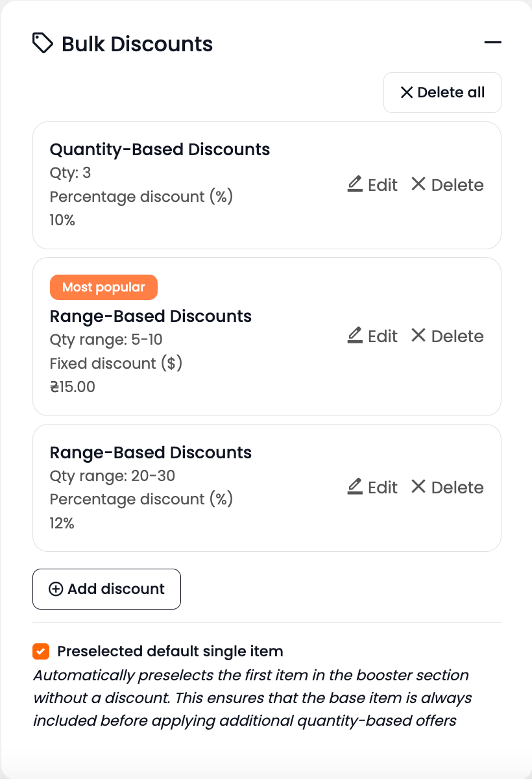
Task: Click the italic preselect description text
Action: (252, 698)
